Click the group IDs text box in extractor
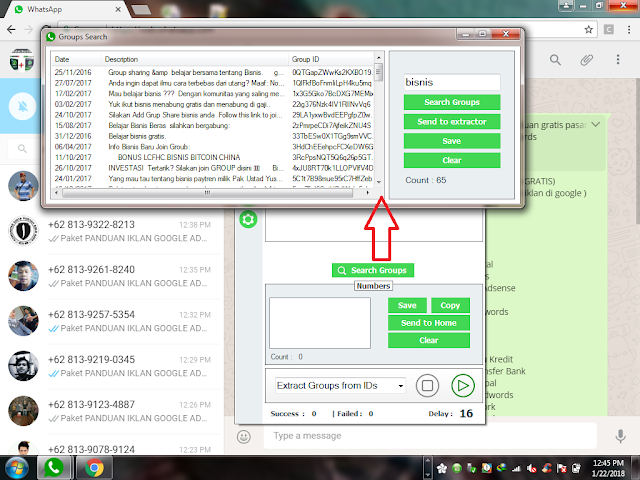 click(x=374, y=226)
